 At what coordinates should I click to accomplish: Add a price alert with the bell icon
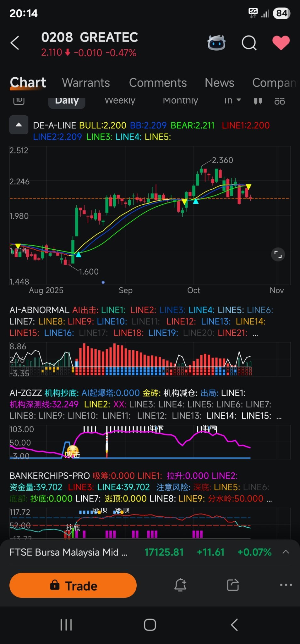[180, 585]
